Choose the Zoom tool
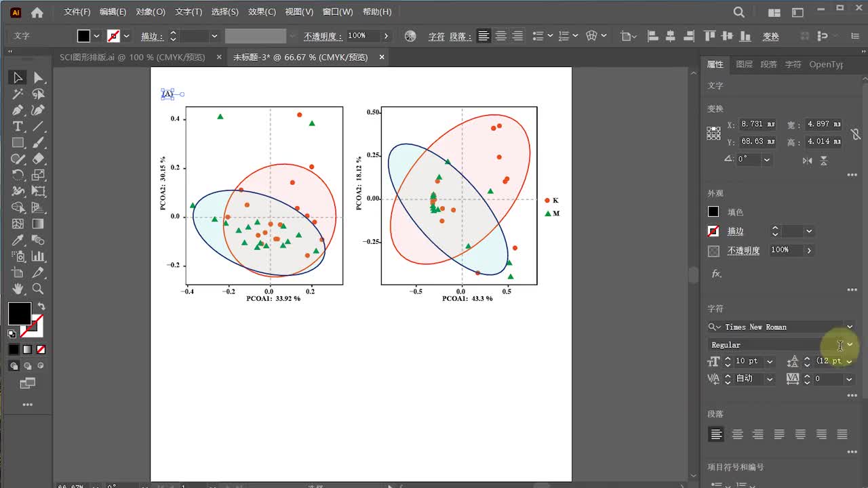This screenshot has width=868, height=488. point(38,289)
